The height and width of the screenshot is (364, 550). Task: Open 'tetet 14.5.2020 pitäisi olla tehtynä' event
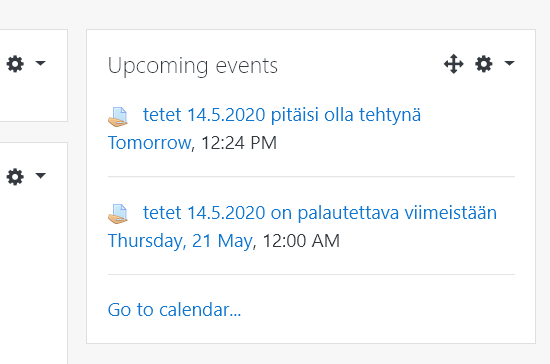coord(282,115)
